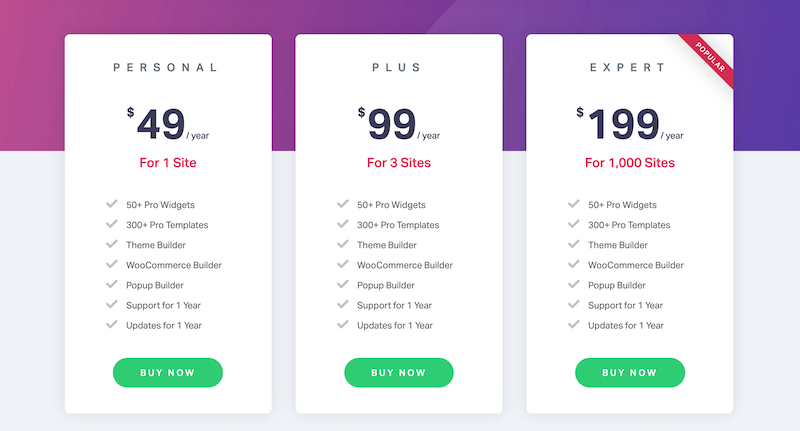
Task: Click Buy Now for the Expert plan
Action: click(630, 372)
